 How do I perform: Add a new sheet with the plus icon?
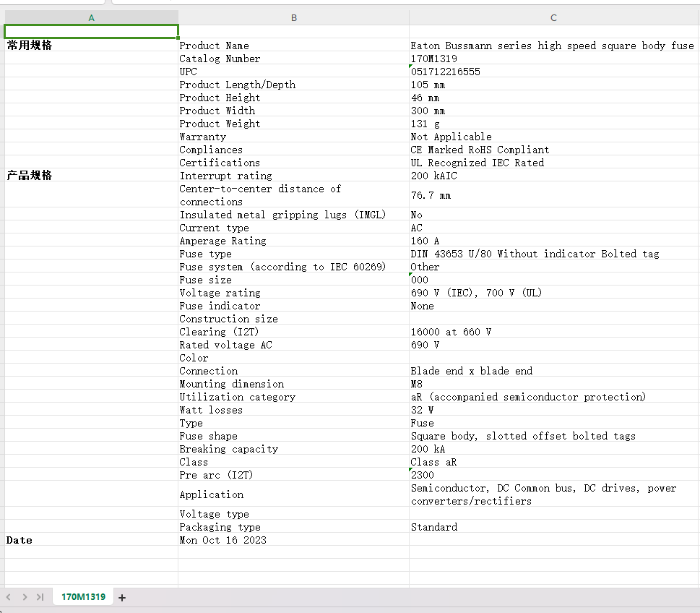point(122,597)
